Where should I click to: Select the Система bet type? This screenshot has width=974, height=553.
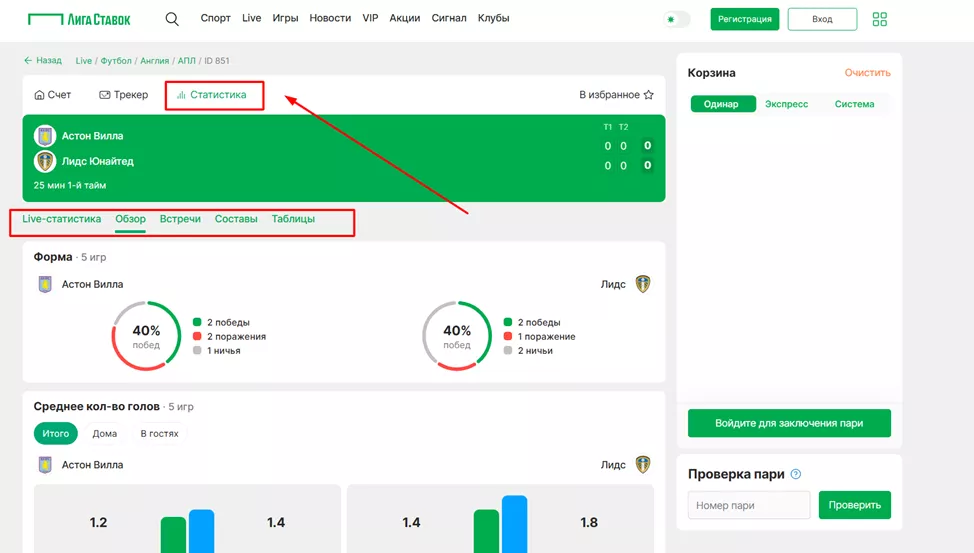(854, 104)
